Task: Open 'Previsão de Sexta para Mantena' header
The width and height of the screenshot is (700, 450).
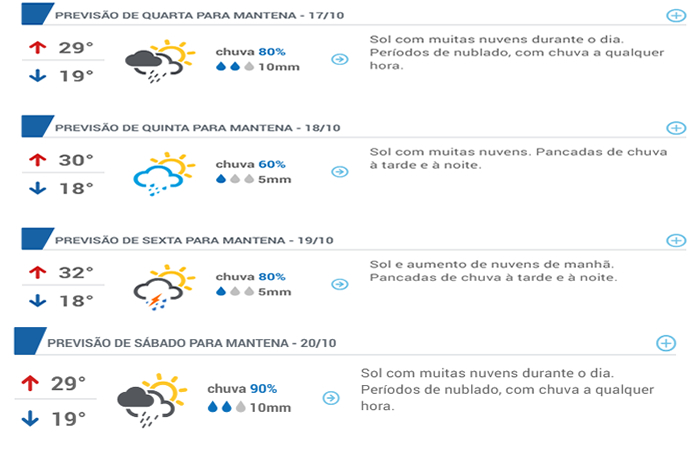Action: (194, 241)
